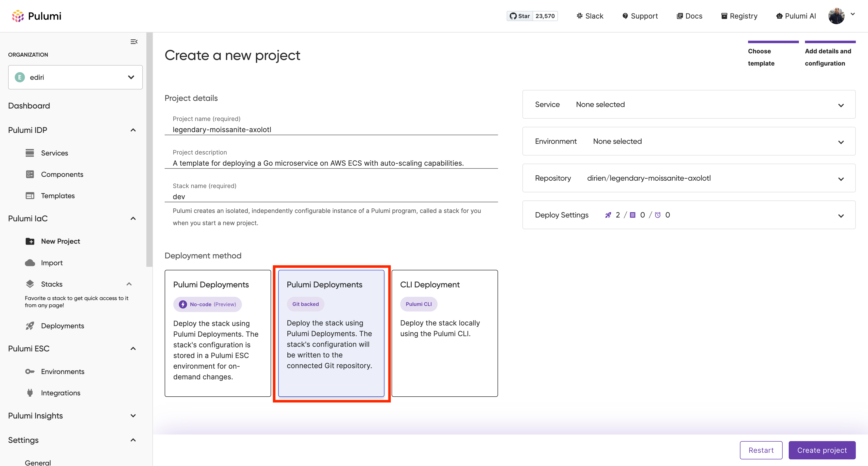
Task: Click the Environments key icon
Action: coord(30,371)
